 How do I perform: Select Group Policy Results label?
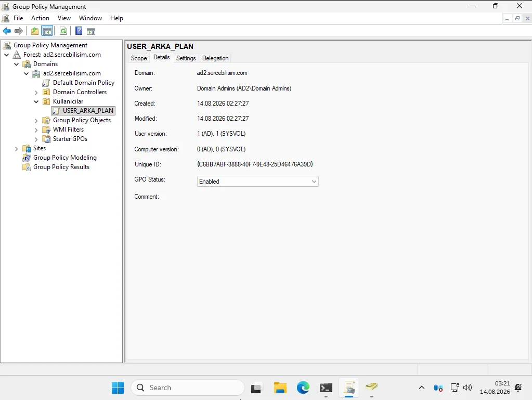(61, 167)
